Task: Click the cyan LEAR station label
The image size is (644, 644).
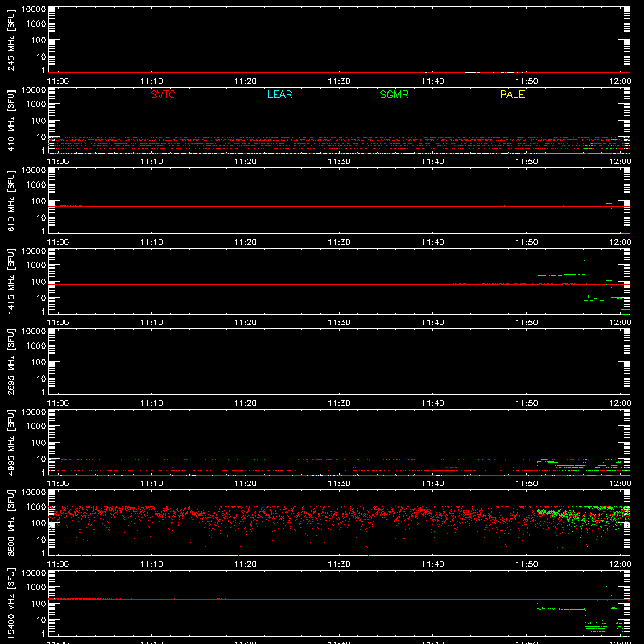Action: coord(279,94)
